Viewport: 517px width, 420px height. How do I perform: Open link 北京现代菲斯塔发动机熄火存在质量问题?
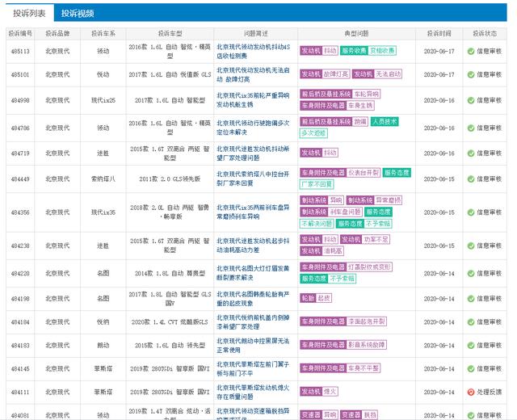click(253, 393)
